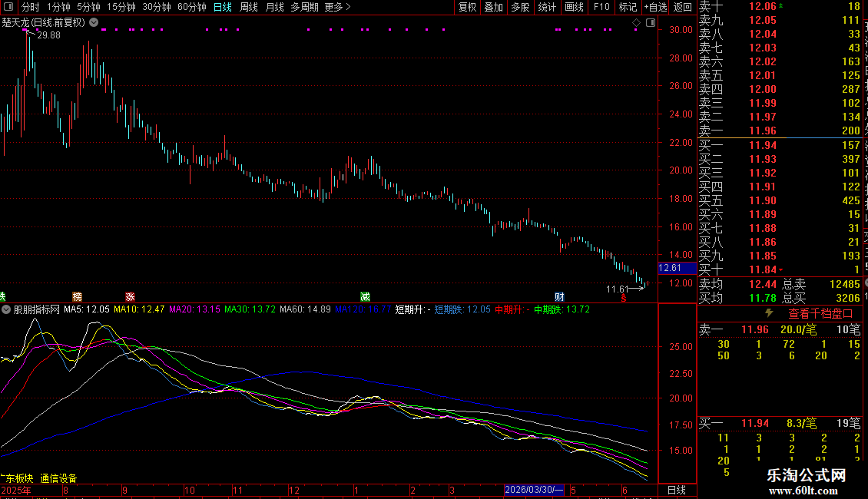Select the 30分钟 period tab
Screen dimensions: 868x499
(x=157, y=7)
